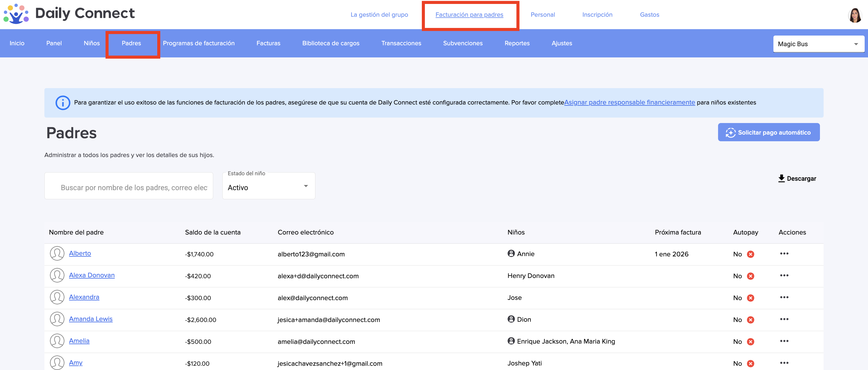Image resolution: width=868 pixels, height=370 pixels.
Task: Click the Saldo de la cuenta column header
Action: pyautogui.click(x=213, y=232)
